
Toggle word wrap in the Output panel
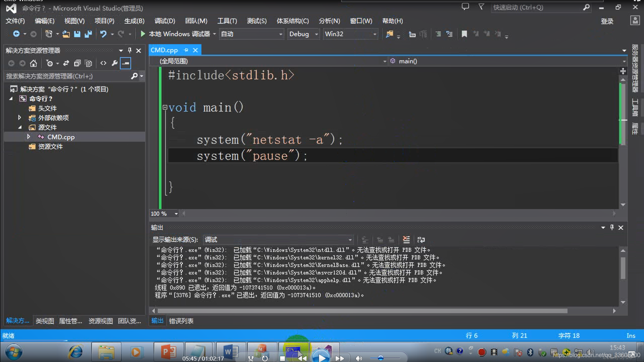(x=421, y=240)
